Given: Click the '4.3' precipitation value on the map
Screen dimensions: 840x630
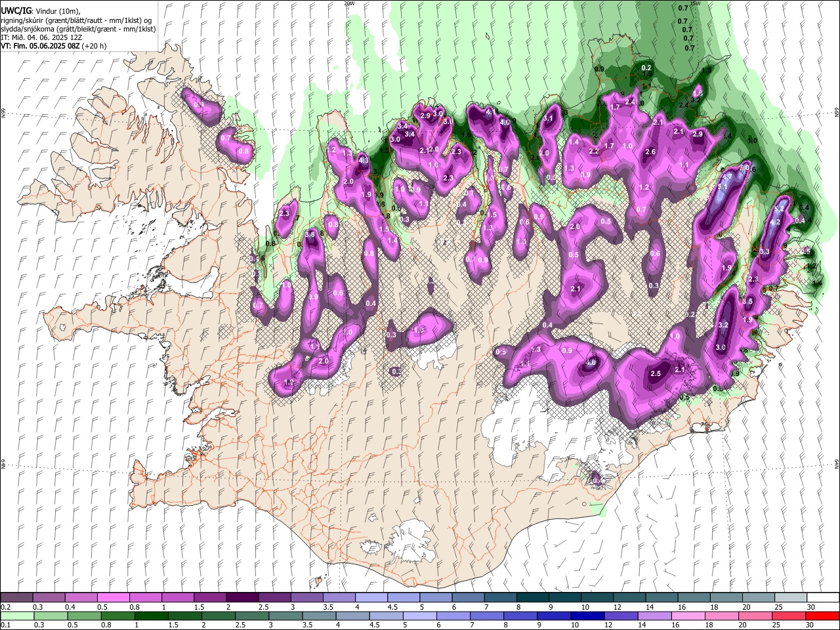Looking at the screenshot, I should (x=364, y=160).
